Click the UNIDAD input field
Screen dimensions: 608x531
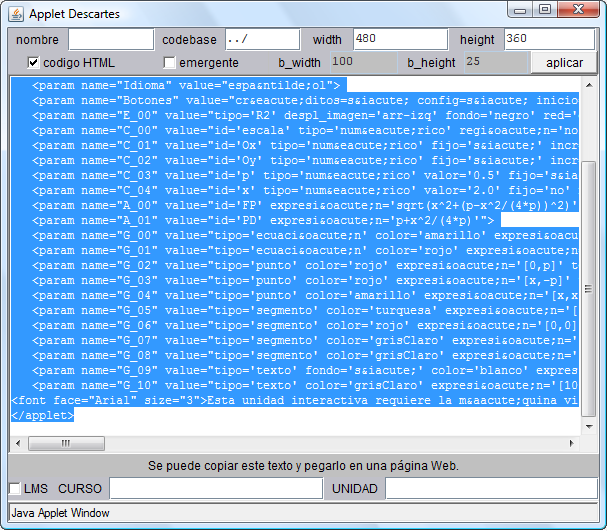[x=491, y=488]
